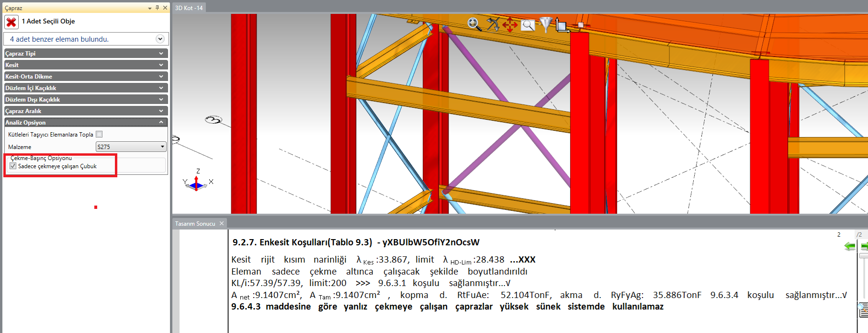The height and width of the screenshot is (333, 868).
Task: Switch to the 3D Kot -14 tab
Action: tap(189, 8)
